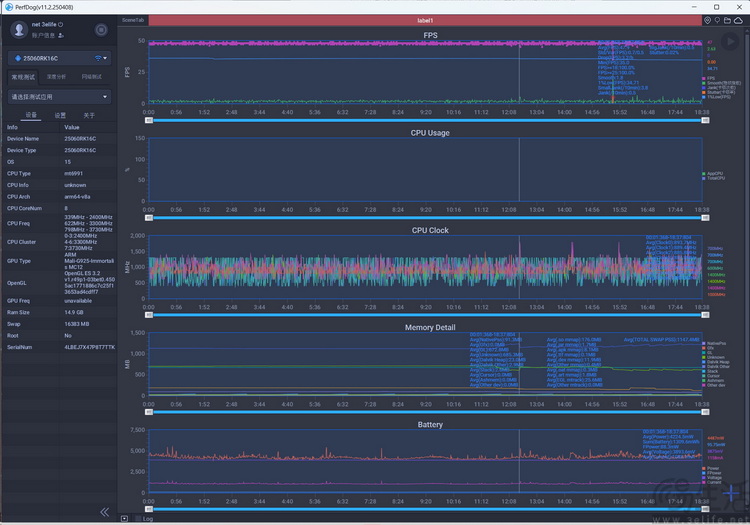Image resolution: width=750 pixels, height=525 pixels.
Task: Click the WiFi connection icon on device selector
Action: coord(98,58)
